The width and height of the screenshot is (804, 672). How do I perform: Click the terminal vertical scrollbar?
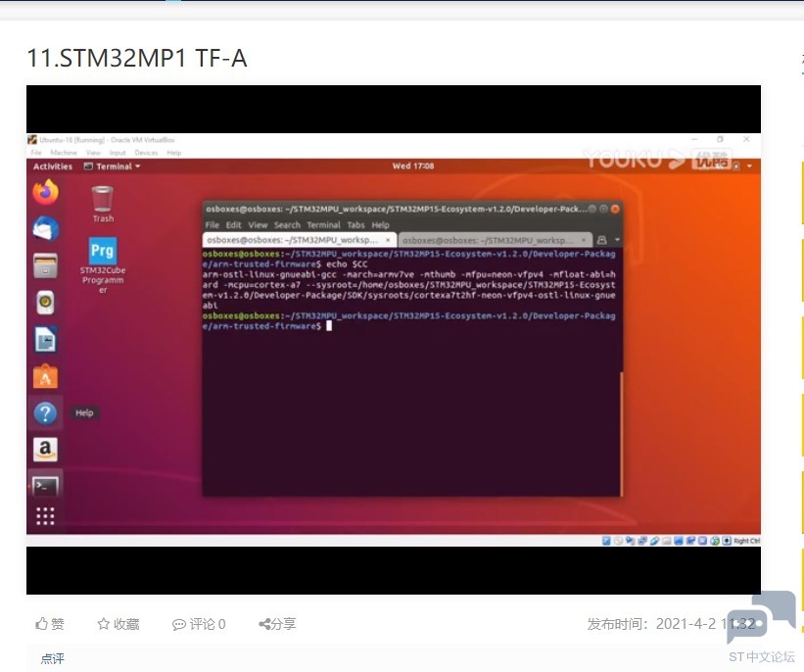tap(621, 434)
